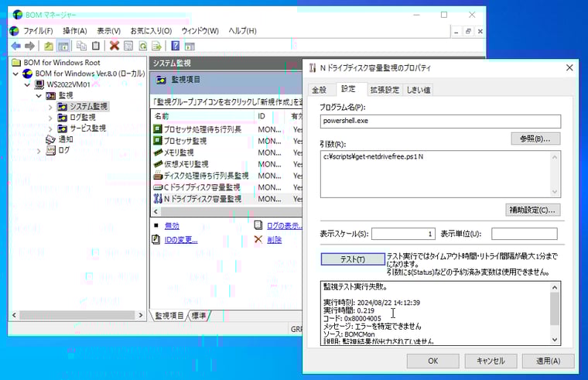This screenshot has width=588, height=380.
Task: Click the Refresh toolbar icon
Action: pos(142,46)
